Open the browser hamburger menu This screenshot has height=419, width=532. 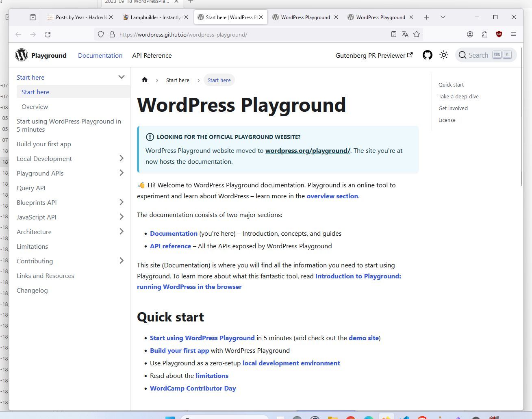[x=514, y=35]
